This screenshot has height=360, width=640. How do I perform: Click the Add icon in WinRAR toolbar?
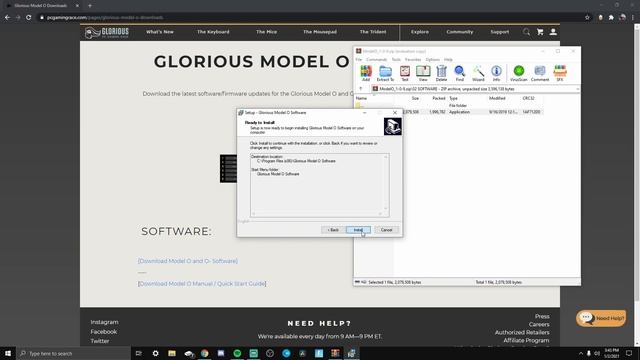pos(366,73)
